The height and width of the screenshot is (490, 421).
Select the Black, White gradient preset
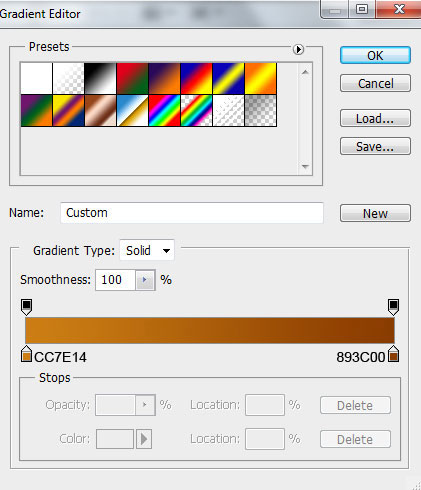100,78
